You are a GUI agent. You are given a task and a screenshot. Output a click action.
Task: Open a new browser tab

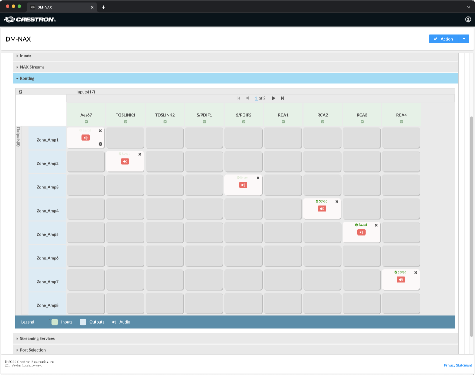pos(103,7)
